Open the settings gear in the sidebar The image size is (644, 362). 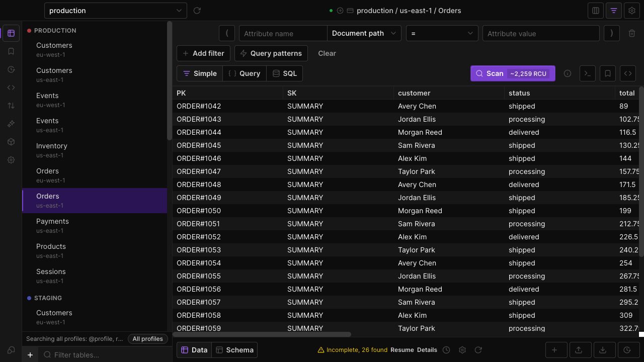pyautogui.click(x=11, y=160)
